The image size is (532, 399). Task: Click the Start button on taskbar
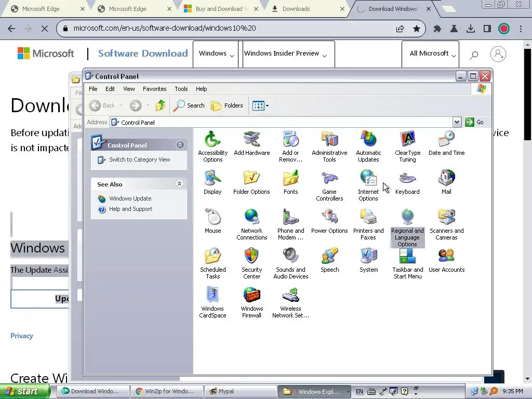(x=25, y=391)
